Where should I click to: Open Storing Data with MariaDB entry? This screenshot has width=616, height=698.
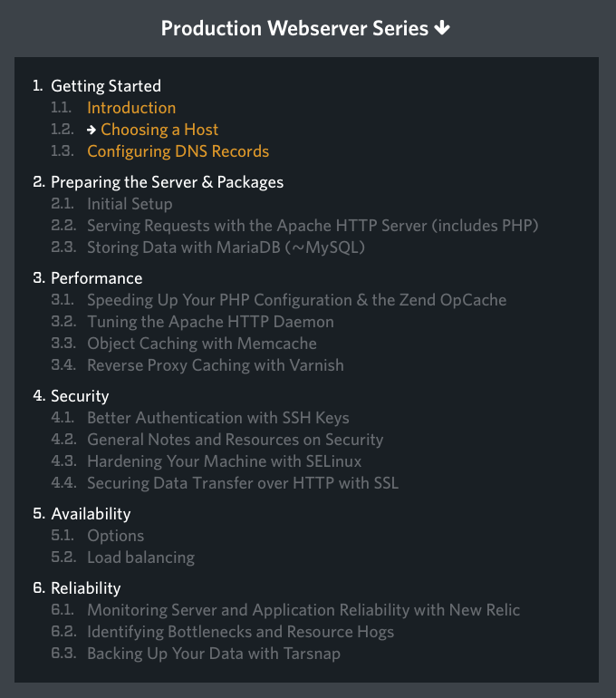pyautogui.click(x=226, y=247)
